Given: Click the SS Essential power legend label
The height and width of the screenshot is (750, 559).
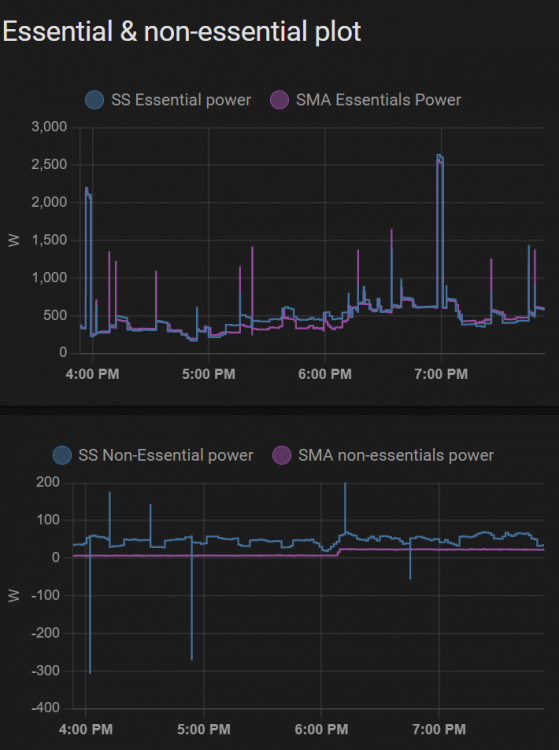Looking at the screenshot, I should coord(181,100).
